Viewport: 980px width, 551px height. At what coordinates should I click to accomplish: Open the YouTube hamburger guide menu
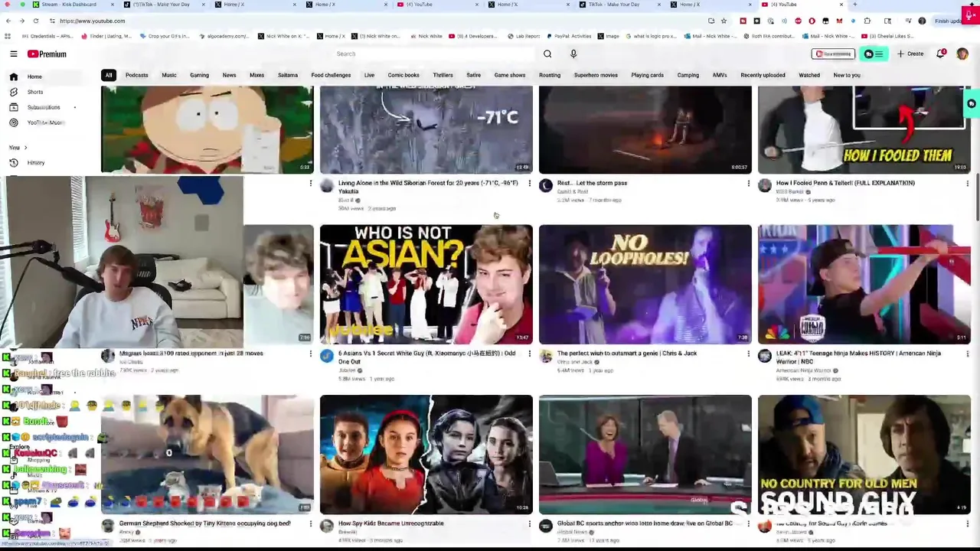pos(13,54)
